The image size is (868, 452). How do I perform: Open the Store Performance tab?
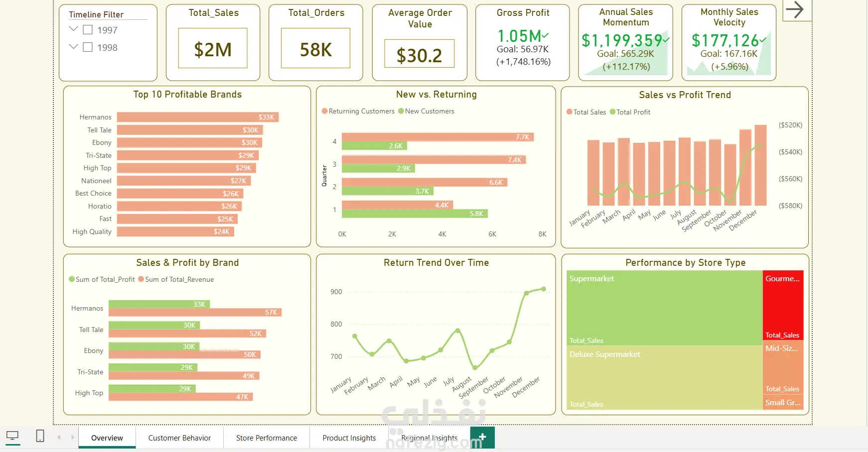(x=267, y=438)
